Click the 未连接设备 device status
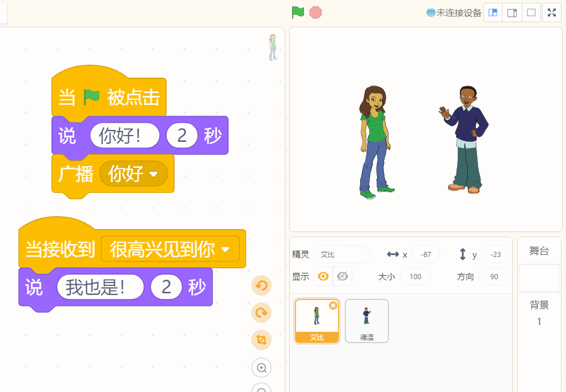Image resolution: width=566 pixels, height=392 pixels. pyautogui.click(x=454, y=12)
